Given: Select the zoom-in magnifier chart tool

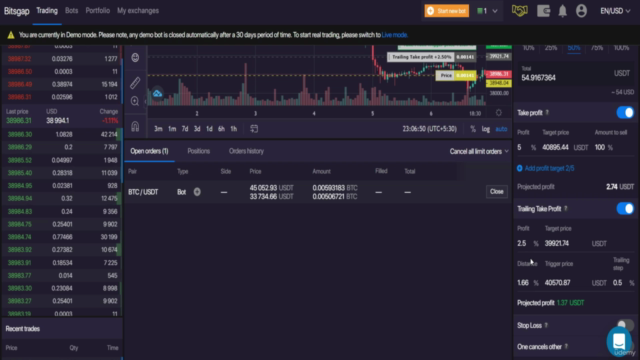Looking at the screenshot, I should pos(135,101).
